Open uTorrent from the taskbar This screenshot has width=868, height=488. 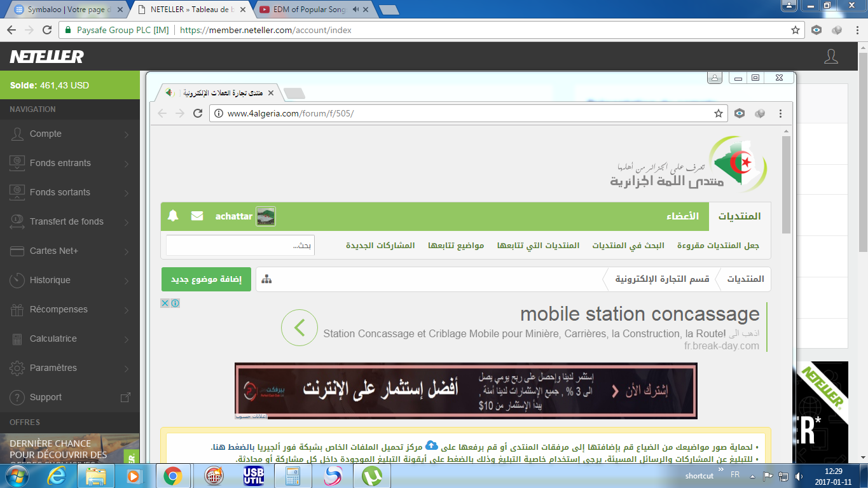point(371,475)
